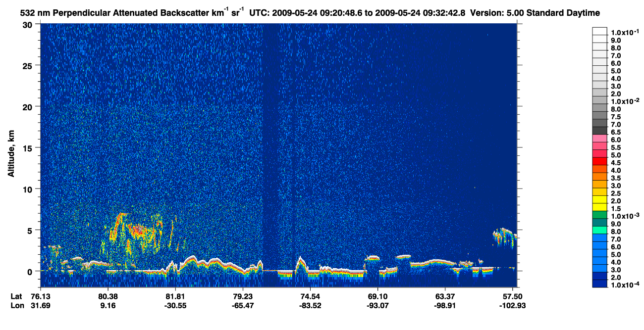This screenshot has height=330, width=644.
Task: Select longitude value 31.69
Action: [x=41, y=305]
